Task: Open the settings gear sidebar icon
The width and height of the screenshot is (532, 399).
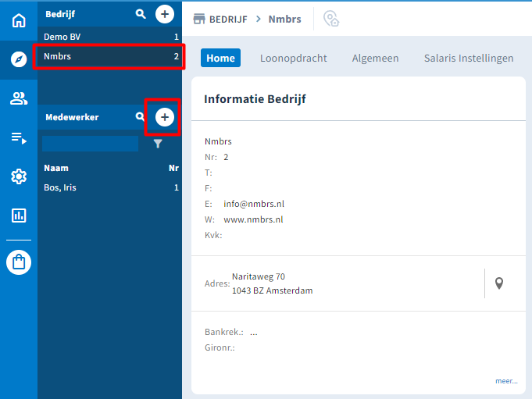Action: 19,176
